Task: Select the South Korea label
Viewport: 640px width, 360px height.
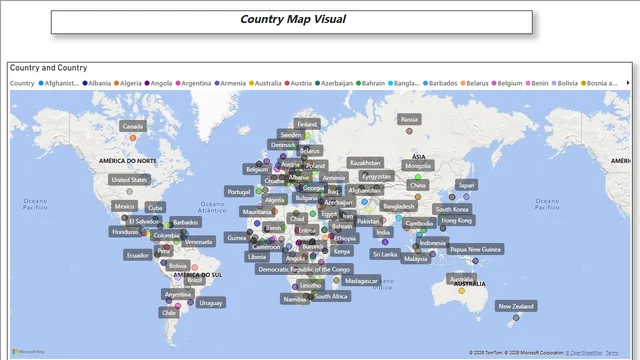Action: pyautogui.click(x=452, y=209)
